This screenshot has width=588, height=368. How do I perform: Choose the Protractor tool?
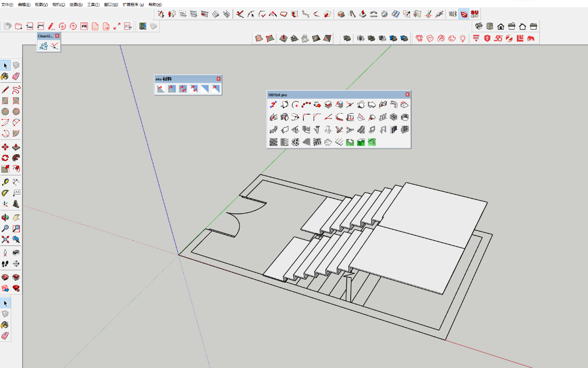(x=5, y=193)
